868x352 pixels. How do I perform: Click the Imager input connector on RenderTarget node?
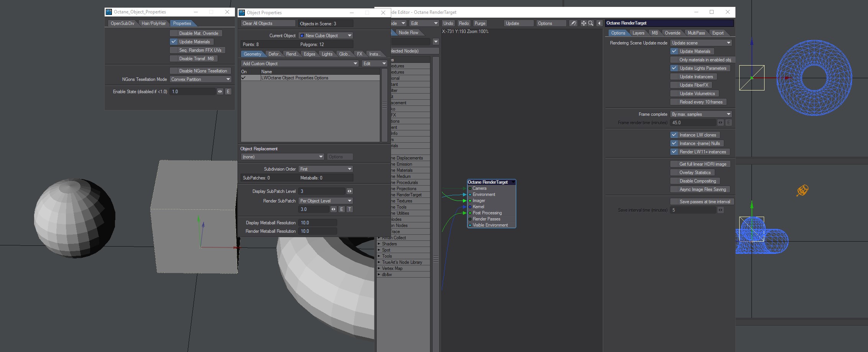(x=470, y=201)
